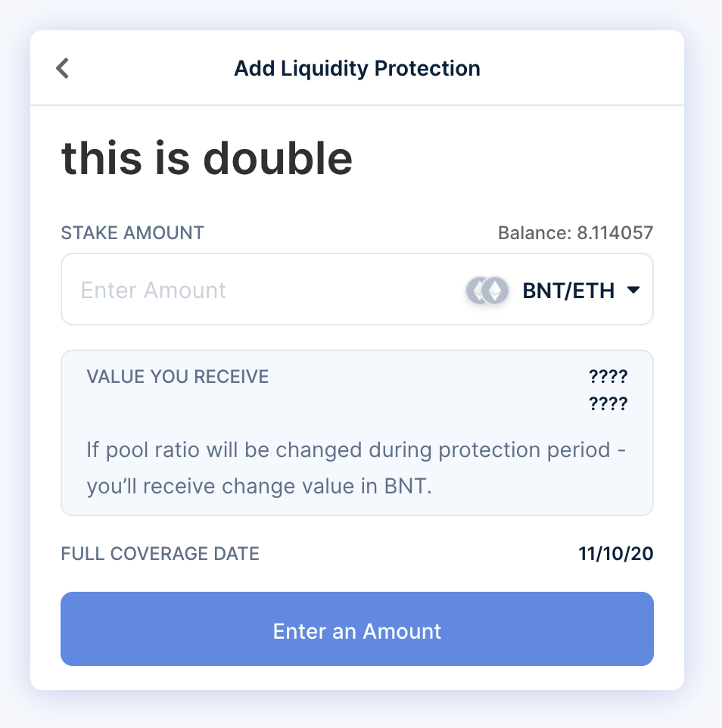
Task: Select the 11/10/20 coverage date
Action: pyautogui.click(x=615, y=554)
